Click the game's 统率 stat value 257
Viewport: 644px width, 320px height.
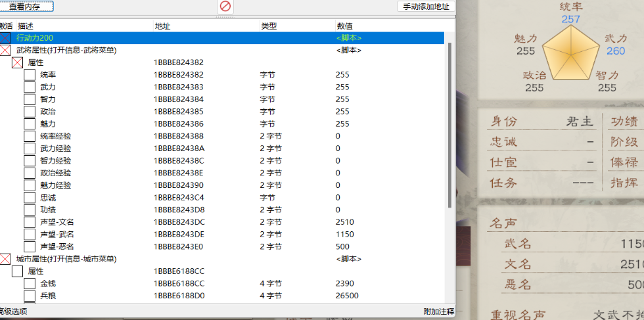click(571, 19)
